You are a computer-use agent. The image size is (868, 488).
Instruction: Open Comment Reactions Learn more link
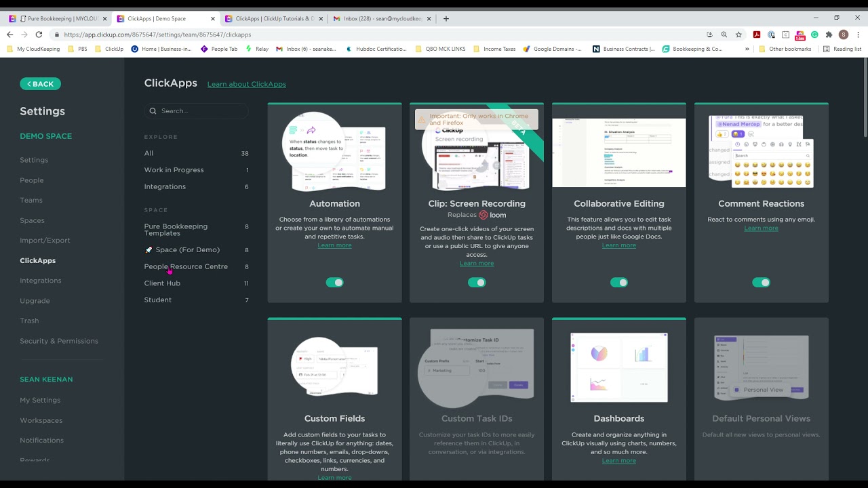click(761, 228)
